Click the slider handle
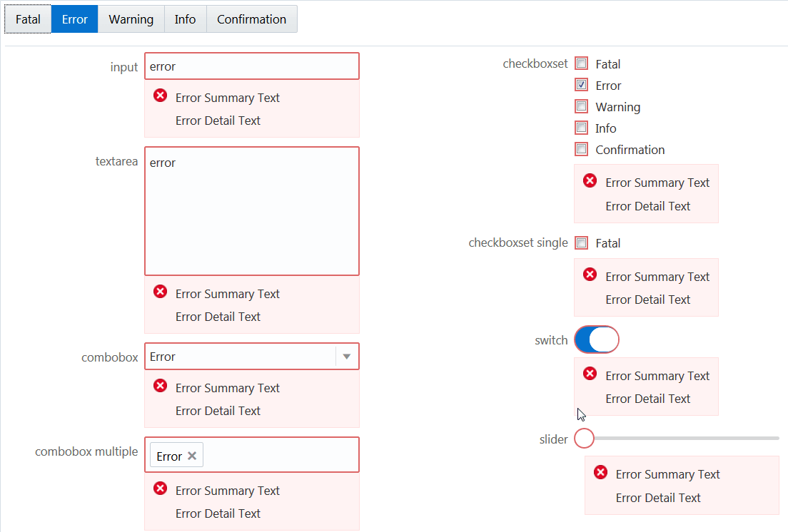This screenshot has height=532, width=788. 584,439
